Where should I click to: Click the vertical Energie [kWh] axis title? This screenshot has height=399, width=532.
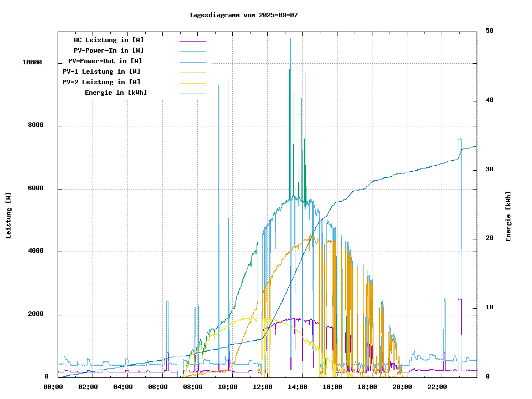pyautogui.click(x=508, y=216)
